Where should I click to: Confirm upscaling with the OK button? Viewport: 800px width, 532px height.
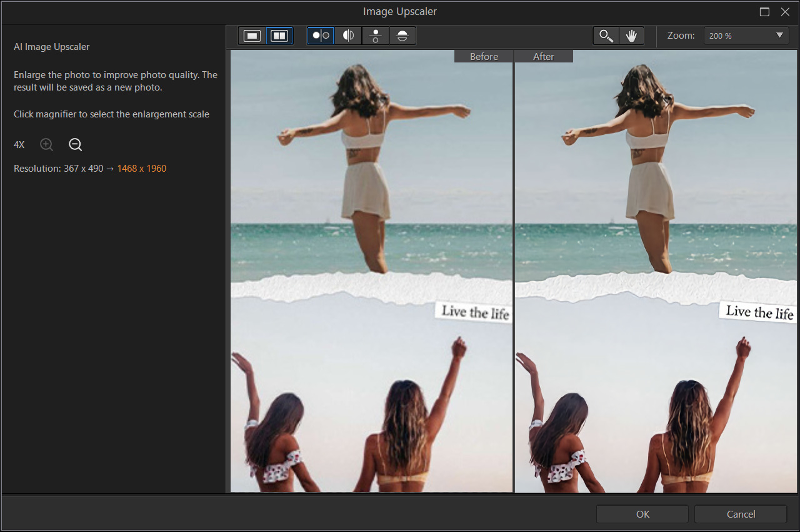point(642,514)
